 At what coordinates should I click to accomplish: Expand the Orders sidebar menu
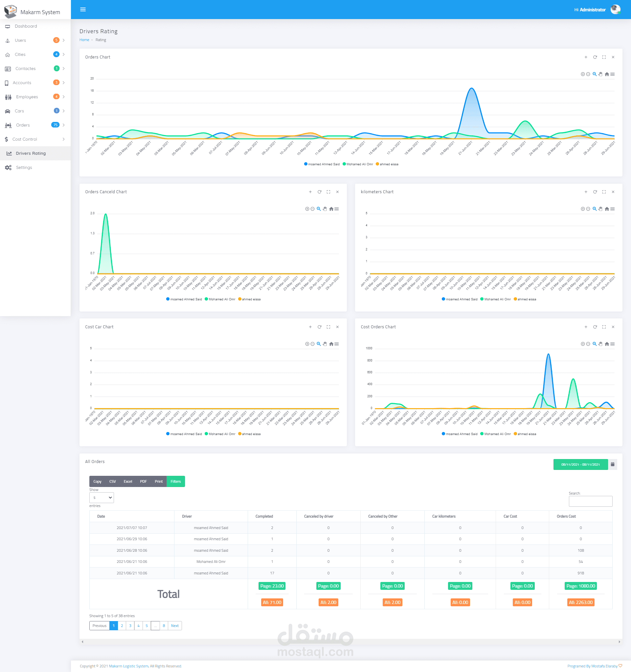[23, 125]
